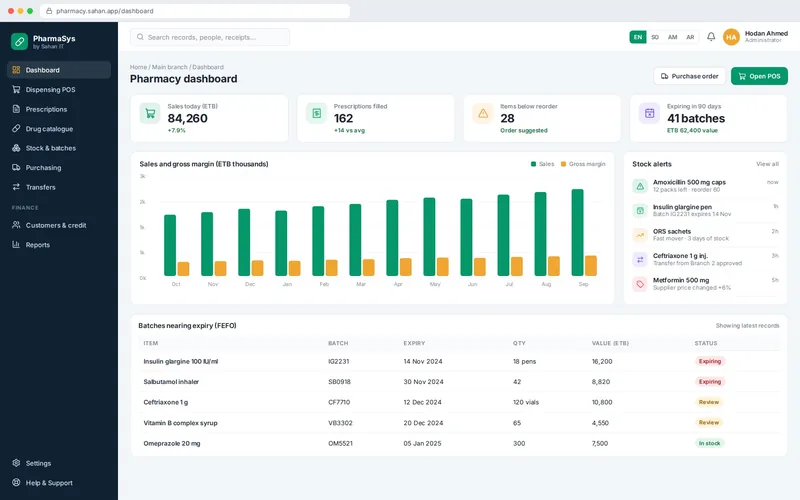Click Order suggested text under 28
800x500 pixels.
tap(523, 131)
